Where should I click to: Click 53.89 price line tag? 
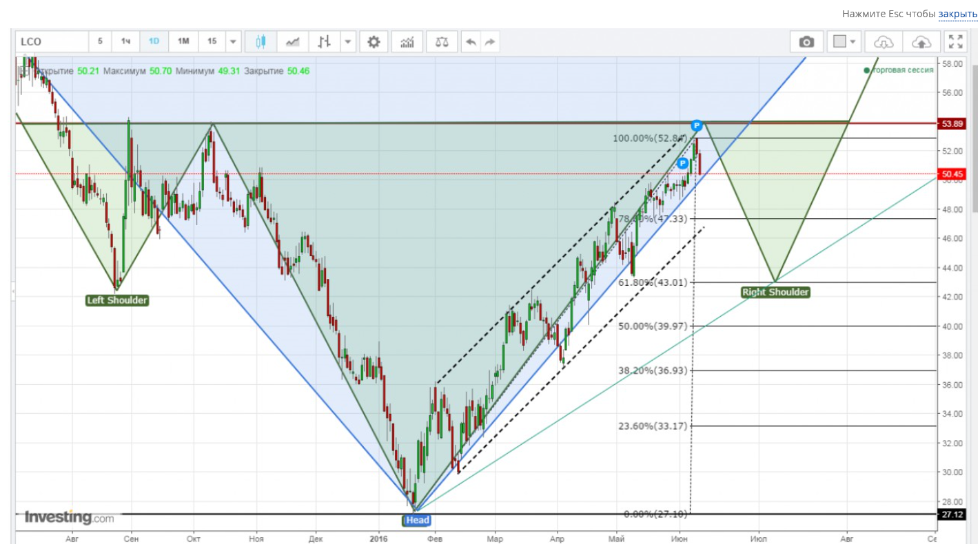point(953,123)
